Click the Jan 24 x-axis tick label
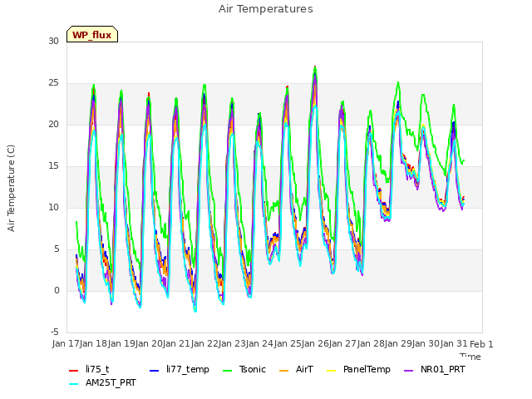Screen dimensions: 532x399 pos(260,343)
